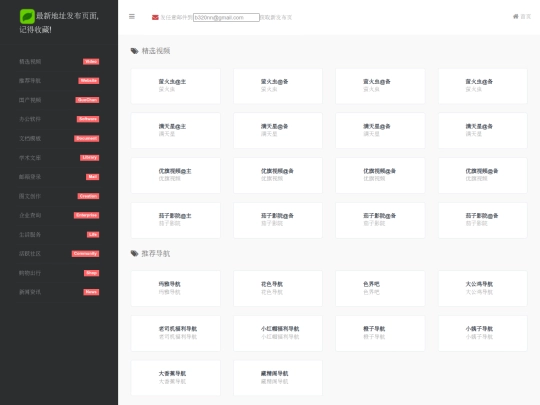Select the Life sidebar entry
Viewport: 540px width, 405px height.
pyautogui.click(x=59, y=235)
